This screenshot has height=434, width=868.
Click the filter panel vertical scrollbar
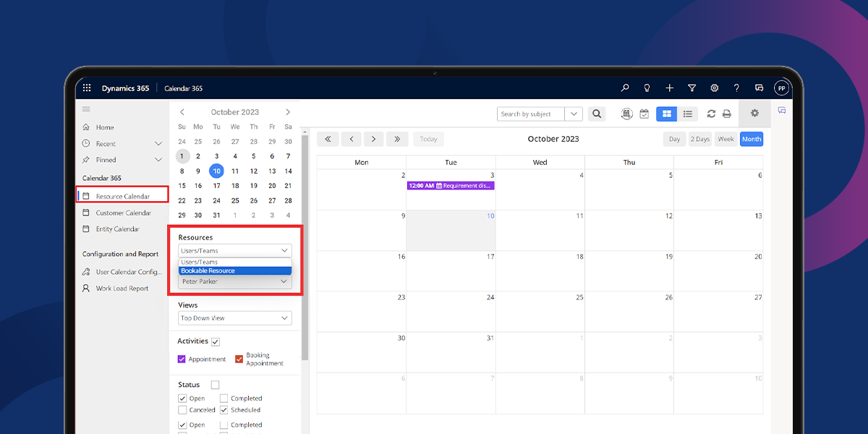pyautogui.click(x=305, y=246)
